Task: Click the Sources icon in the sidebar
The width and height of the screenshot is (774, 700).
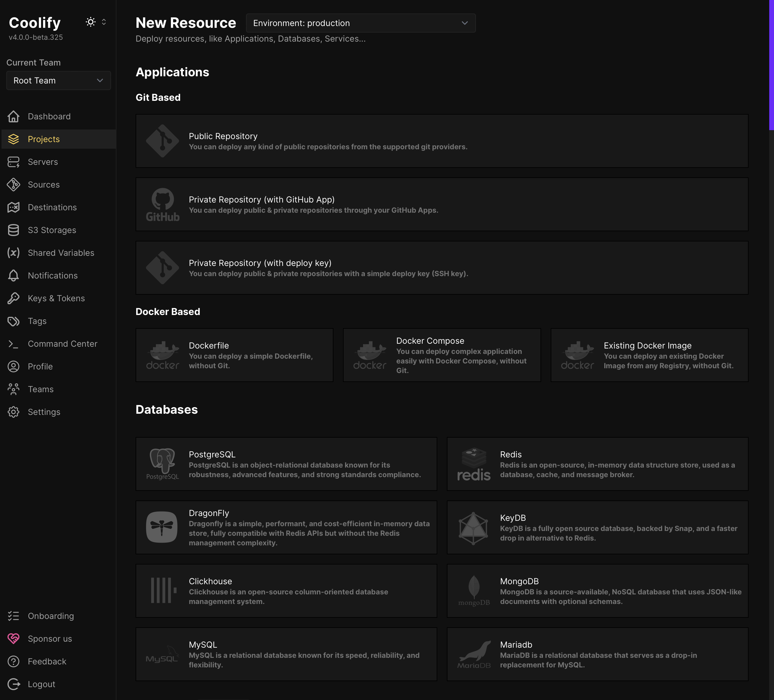Action: coord(14,185)
